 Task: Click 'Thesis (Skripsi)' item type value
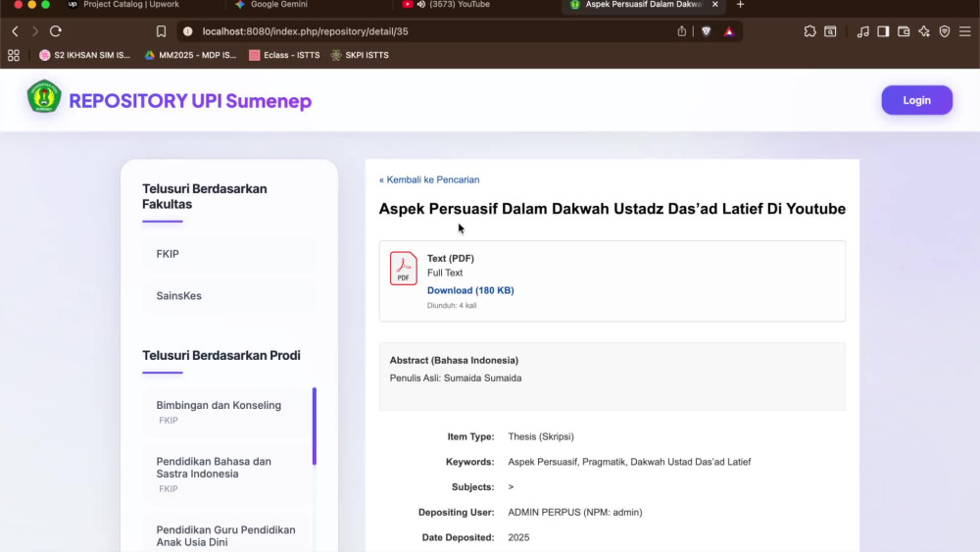(541, 436)
